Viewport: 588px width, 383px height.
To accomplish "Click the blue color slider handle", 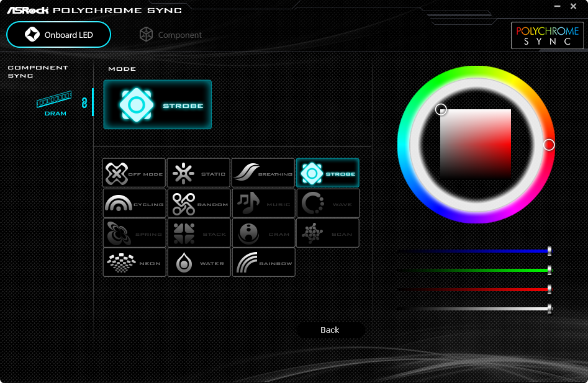I will (x=550, y=251).
